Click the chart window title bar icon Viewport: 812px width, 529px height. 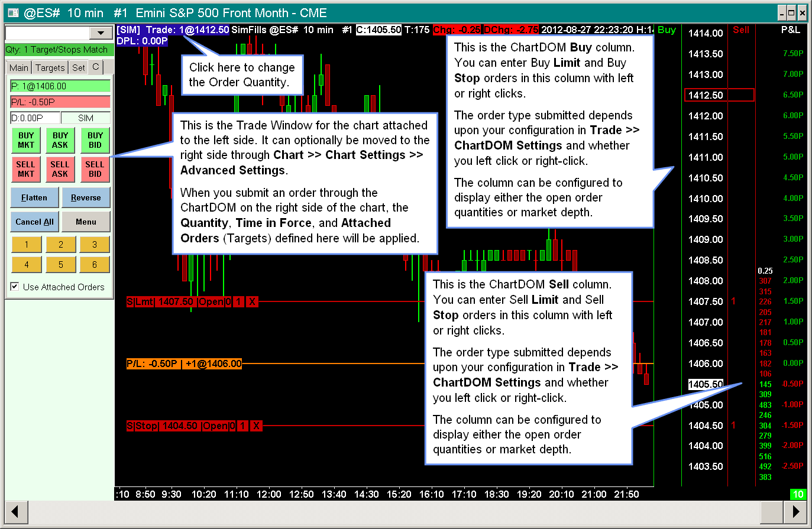[12, 12]
